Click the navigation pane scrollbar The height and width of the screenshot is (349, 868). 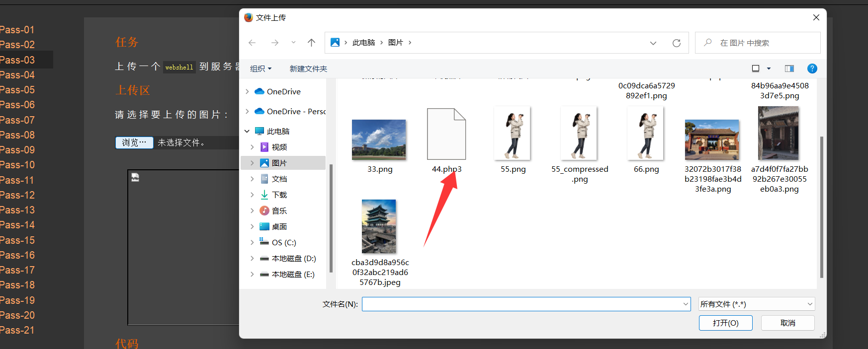[x=331, y=218]
